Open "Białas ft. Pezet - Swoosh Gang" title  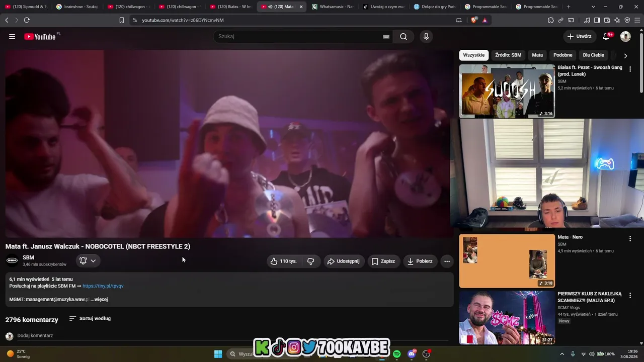[590, 71]
